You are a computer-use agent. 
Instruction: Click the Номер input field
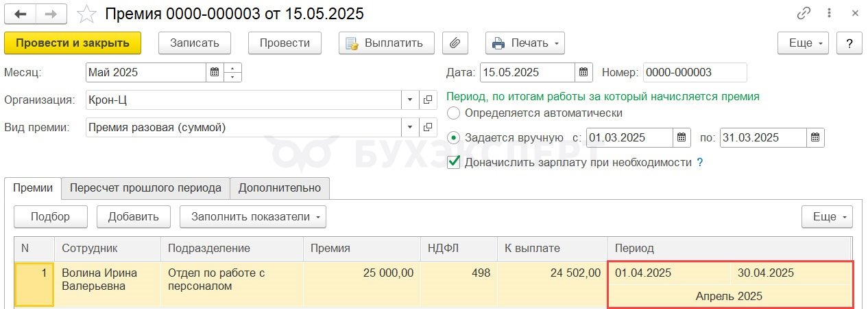click(x=695, y=72)
